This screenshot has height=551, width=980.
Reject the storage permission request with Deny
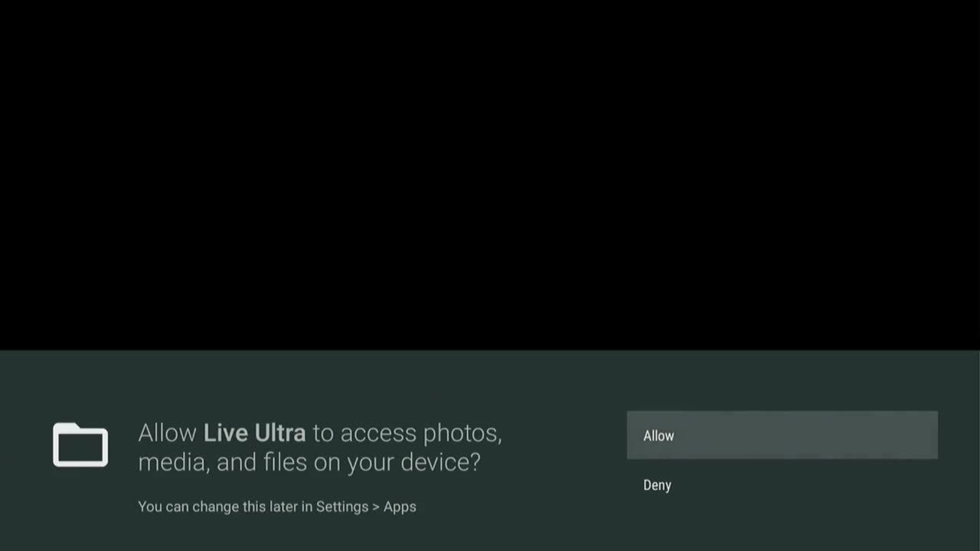(x=782, y=485)
